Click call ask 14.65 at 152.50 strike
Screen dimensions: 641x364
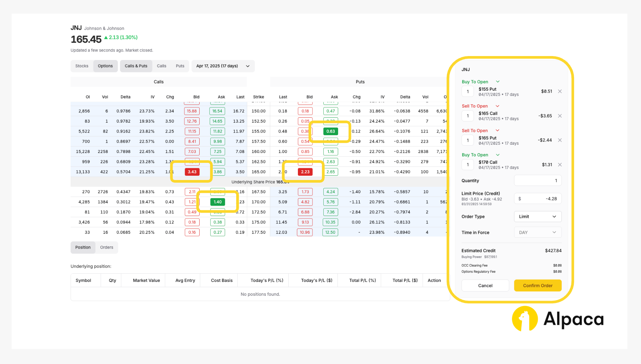coord(217,121)
